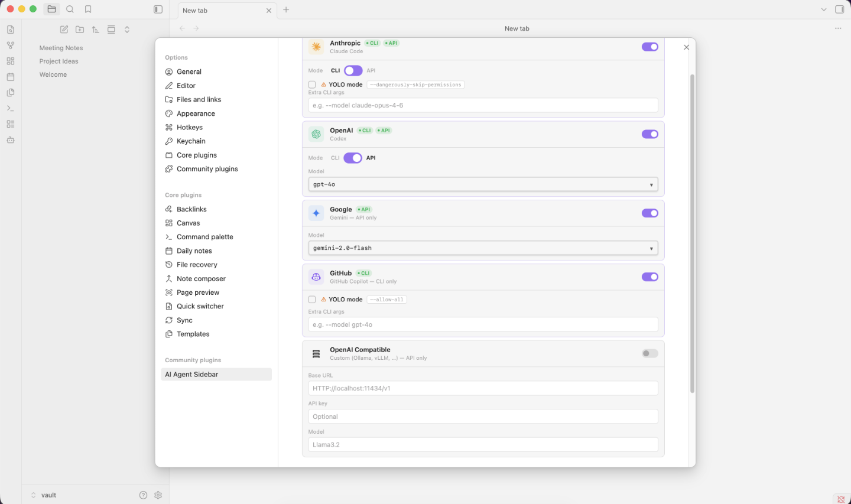851x504 pixels.
Task: Disable the Anthropic provider
Action: click(x=649, y=47)
